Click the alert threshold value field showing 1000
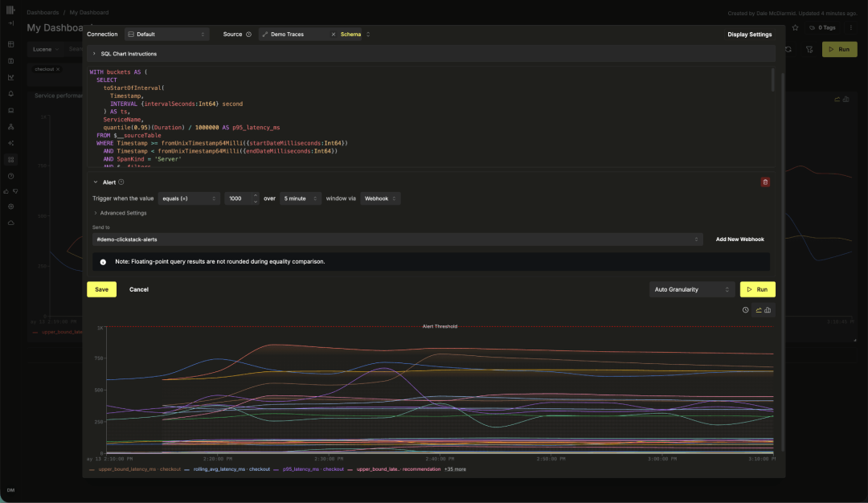Screen dimensions: 868x503 238,198
